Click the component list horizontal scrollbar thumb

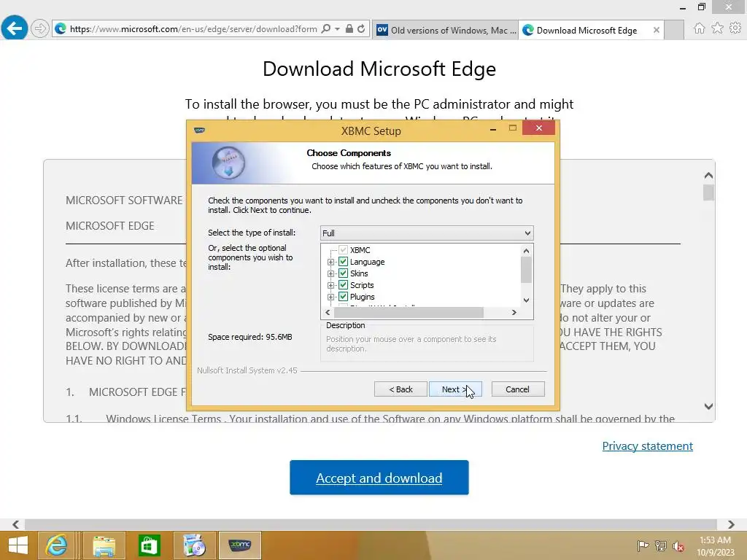pyautogui.click(x=409, y=312)
